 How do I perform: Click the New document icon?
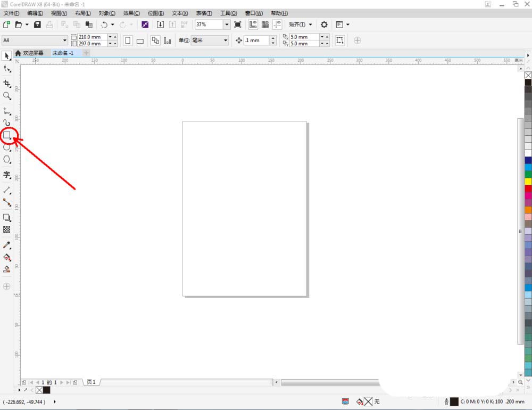(x=6, y=24)
